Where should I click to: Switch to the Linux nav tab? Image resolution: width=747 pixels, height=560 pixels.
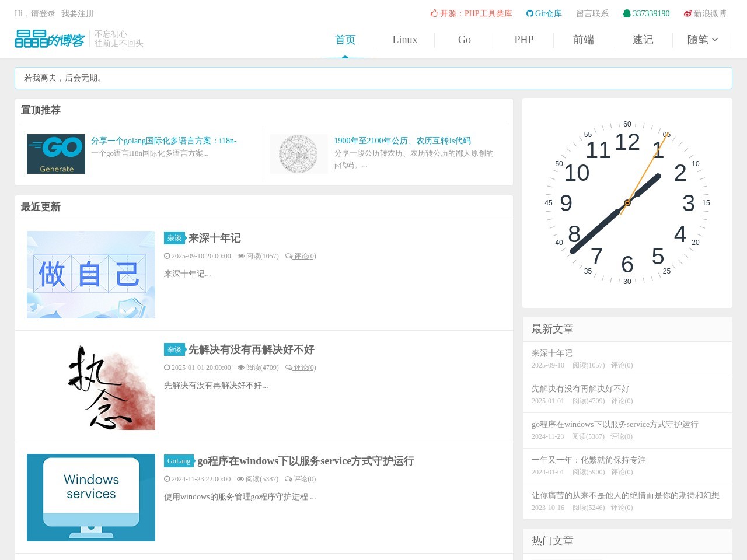[404, 40]
